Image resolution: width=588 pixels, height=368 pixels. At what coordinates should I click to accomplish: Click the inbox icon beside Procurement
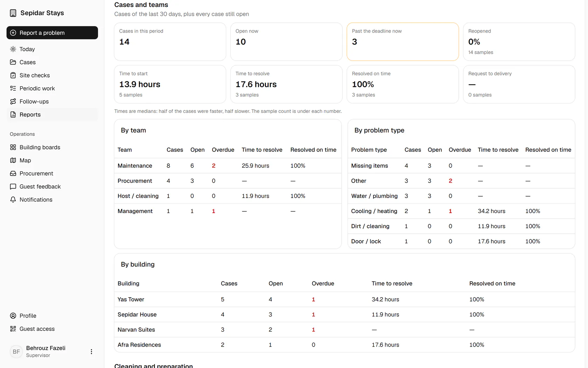point(13,173)
